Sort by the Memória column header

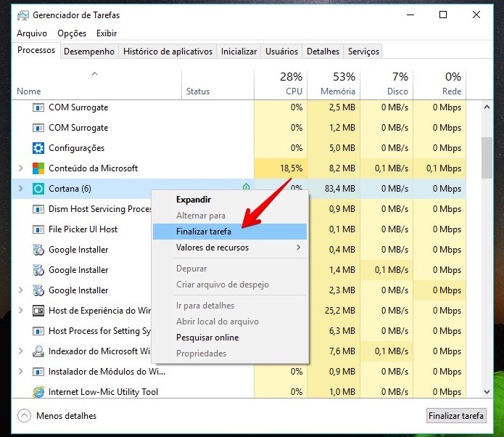point(334,83)
